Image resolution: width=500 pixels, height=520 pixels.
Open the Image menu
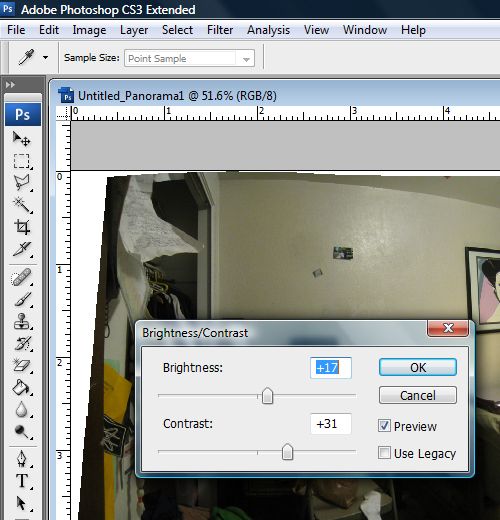pos(89,30)
